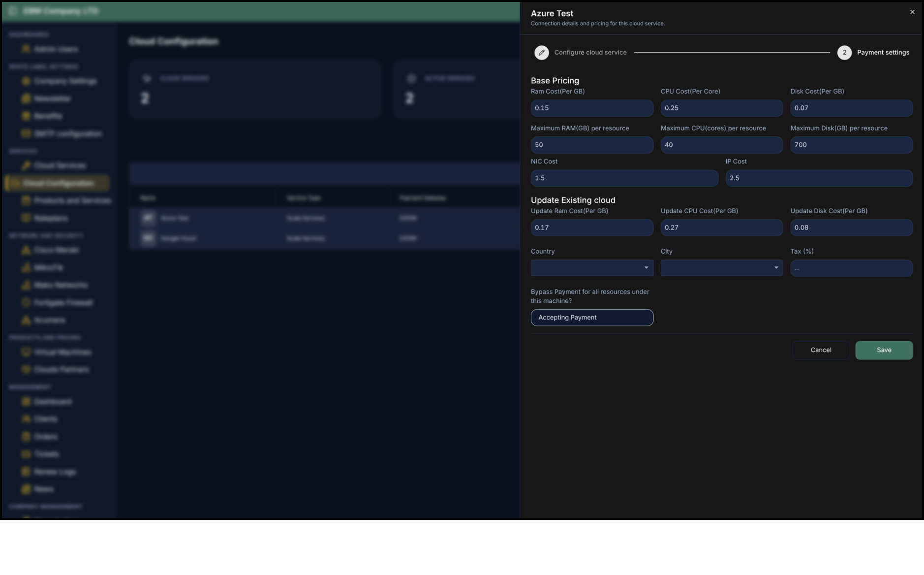Open the Country dropdown
Image resolution: width=924 pixels, height=575 pixels.
592,268
